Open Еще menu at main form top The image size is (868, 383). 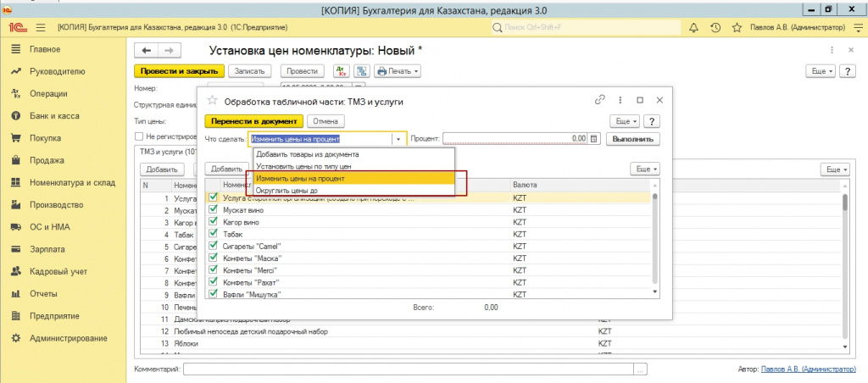click(822, 71)
